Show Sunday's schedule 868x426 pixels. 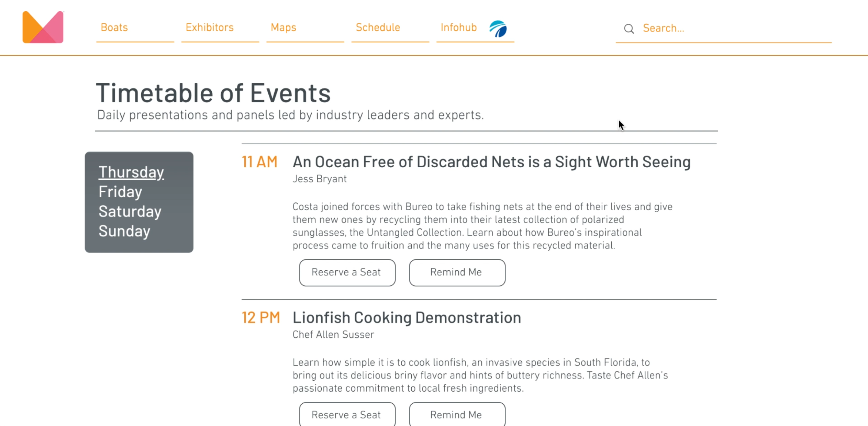[x=124, y=231]
